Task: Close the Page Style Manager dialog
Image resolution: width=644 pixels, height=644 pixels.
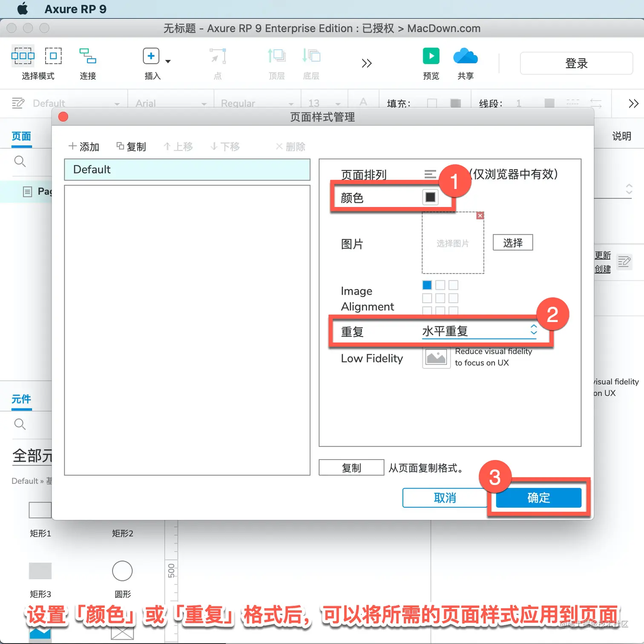Action: pyautogui.click(x=63, y=117)
